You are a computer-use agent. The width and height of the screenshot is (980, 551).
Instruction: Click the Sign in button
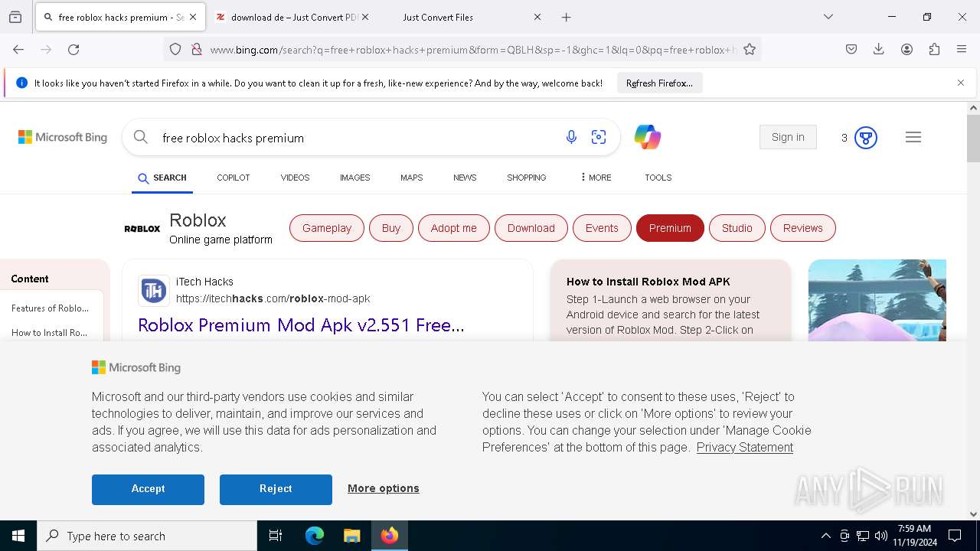pyautogui.click(x=788, y=137)
